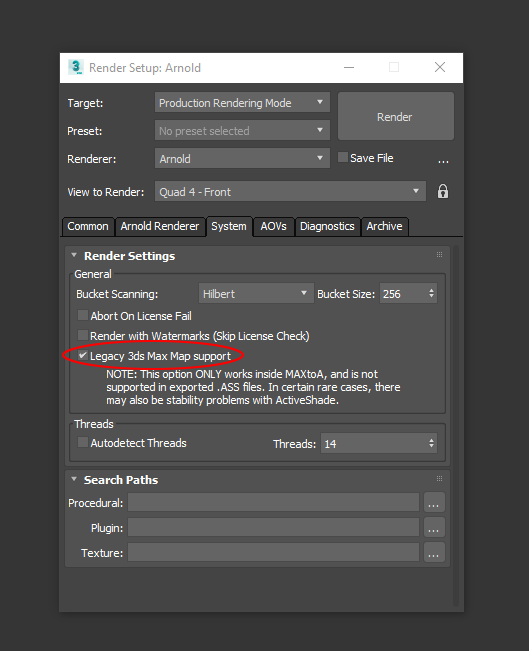Browse for Texture search path
529x651 pixels.
pos(434,552)
